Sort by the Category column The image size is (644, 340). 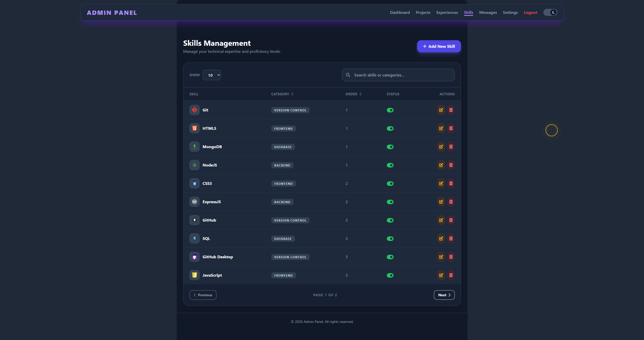click(x=282, y=94)
